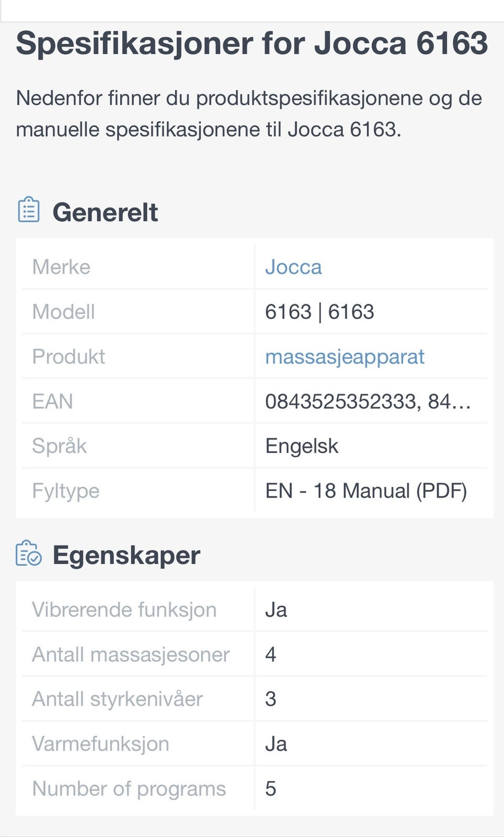The width and height of the screenshot is (504, 837).
Task: Open the massasjeapparat product link
Action: [x=344, y=357]
